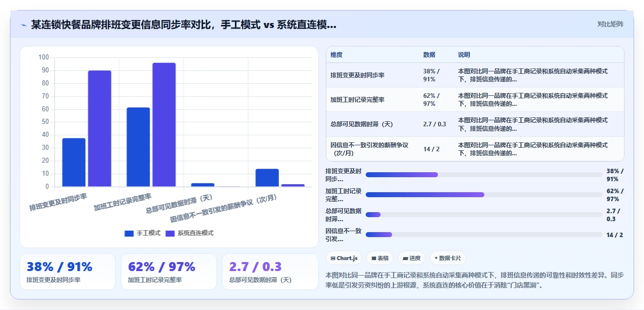This screenshot has height=310, width=644.
Task: Click the 数据 column header
Action: pos(429,55)
